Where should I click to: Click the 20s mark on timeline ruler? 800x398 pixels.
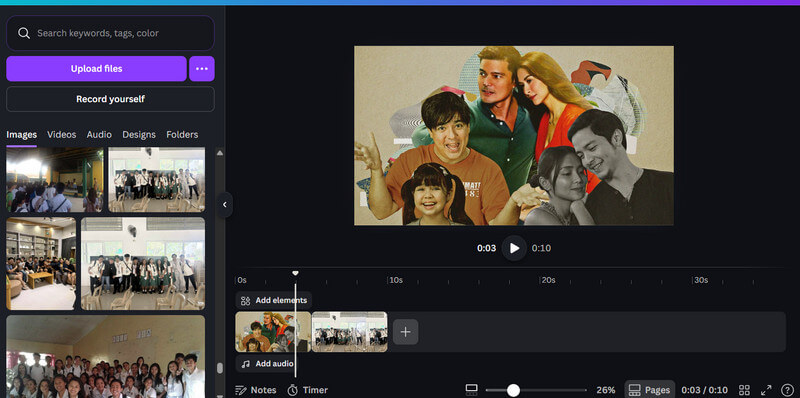[x=548, y=280]
